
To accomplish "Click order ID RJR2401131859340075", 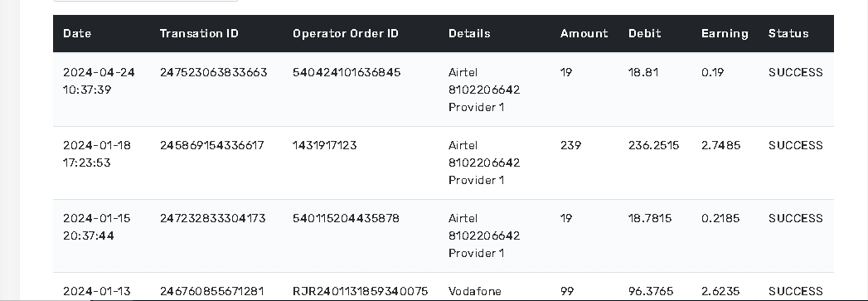I will tap(361, 292).
